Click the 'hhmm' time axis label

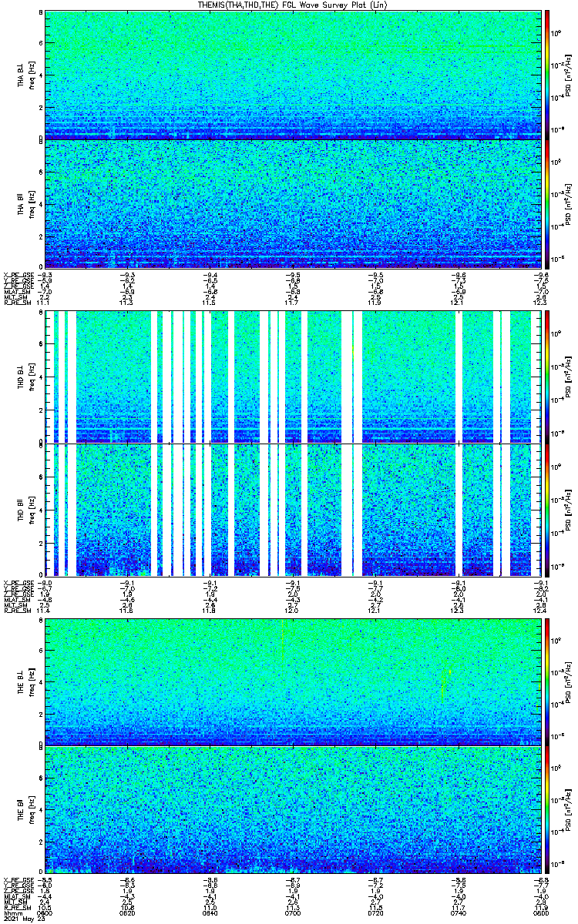(x=12, y=912)
